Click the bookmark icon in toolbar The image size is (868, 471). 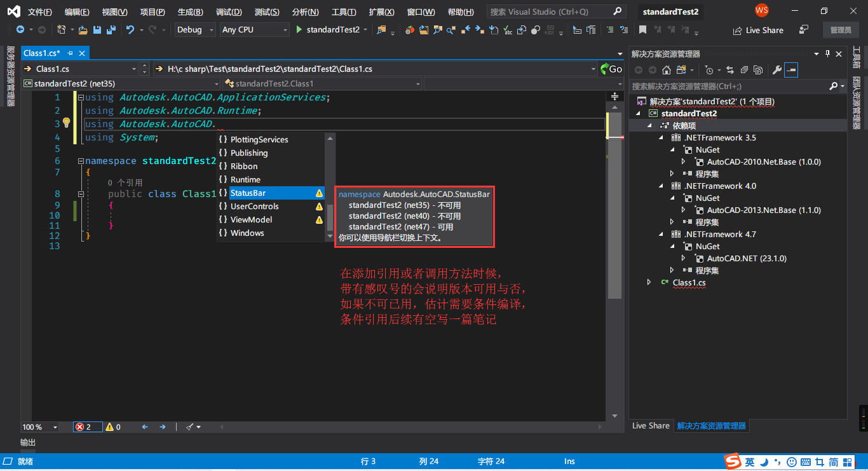[642, 30]
